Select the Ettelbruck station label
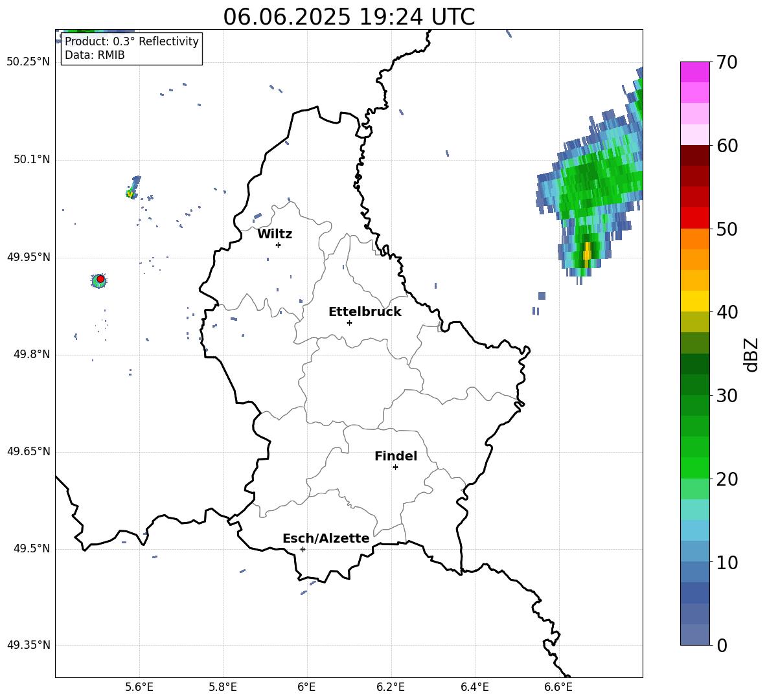Screen dimensions: 767x700 point(365,312)
